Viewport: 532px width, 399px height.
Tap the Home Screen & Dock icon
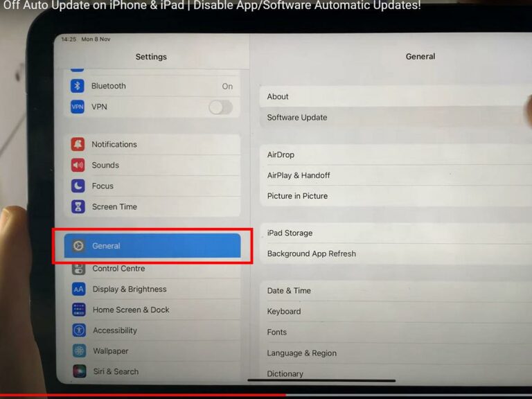[x=79, y=310]
